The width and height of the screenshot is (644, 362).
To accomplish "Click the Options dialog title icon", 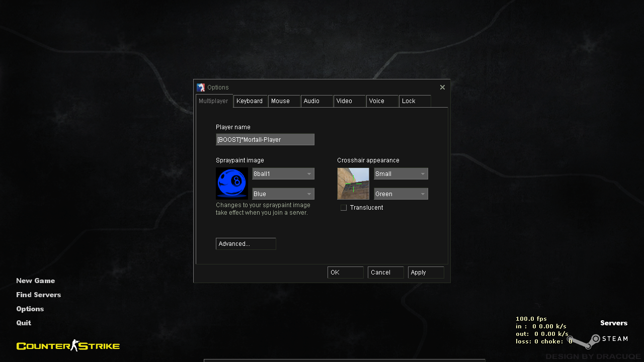I will coord(201,87).
